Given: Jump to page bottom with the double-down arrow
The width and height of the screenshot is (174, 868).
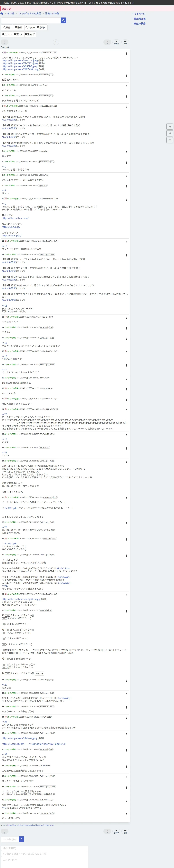Looking at the screenshot, I should pyautogui.click(x=170, y=133).
